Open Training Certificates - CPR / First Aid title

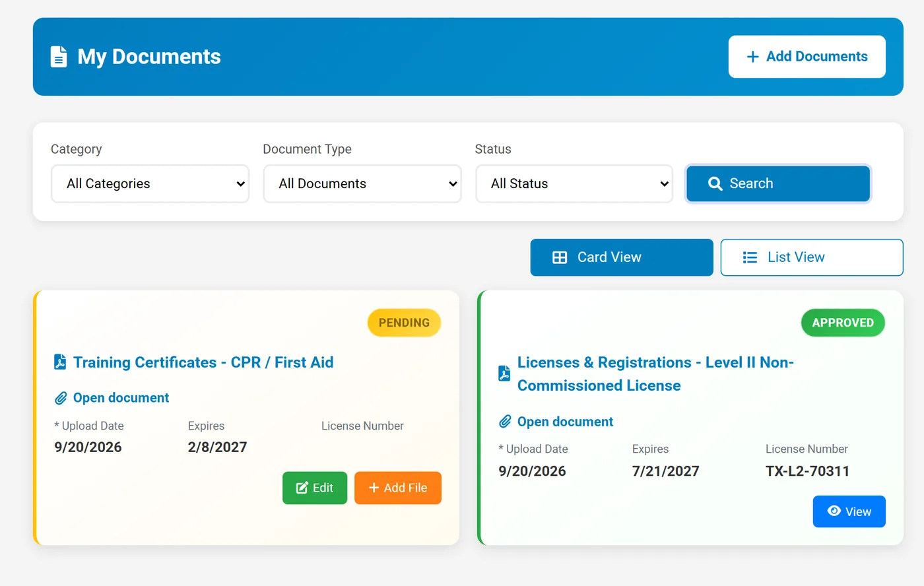pos(203,362)
